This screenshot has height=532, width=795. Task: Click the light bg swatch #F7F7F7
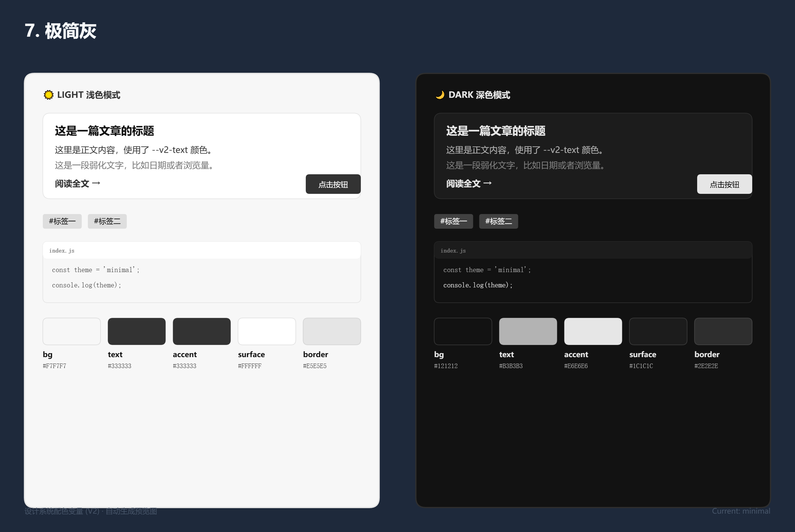click(72, 331)
